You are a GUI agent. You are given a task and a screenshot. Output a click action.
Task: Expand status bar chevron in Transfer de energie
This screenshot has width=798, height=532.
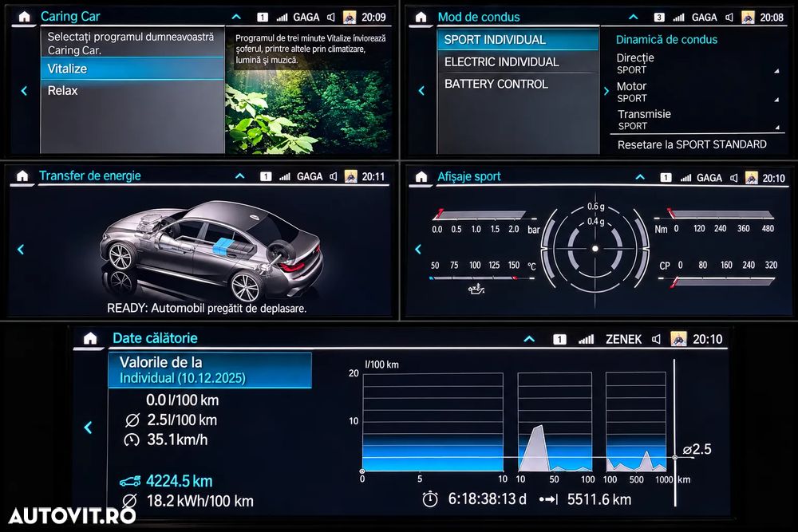[239, 176]
